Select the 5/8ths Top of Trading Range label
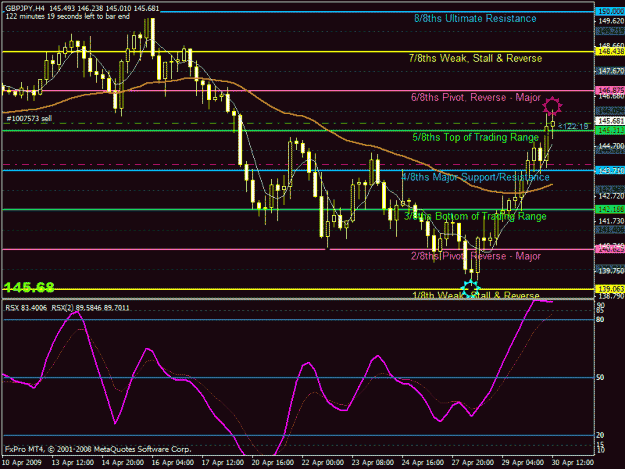The image size is (625, 469). pos(476,137)
